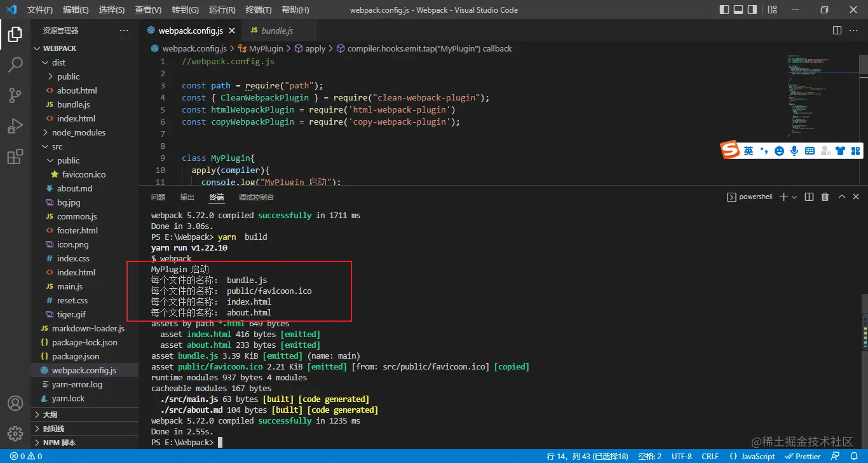Open the 编辑(E) menu
This screenshot has width=868, height=463.
tap(76, 10)
